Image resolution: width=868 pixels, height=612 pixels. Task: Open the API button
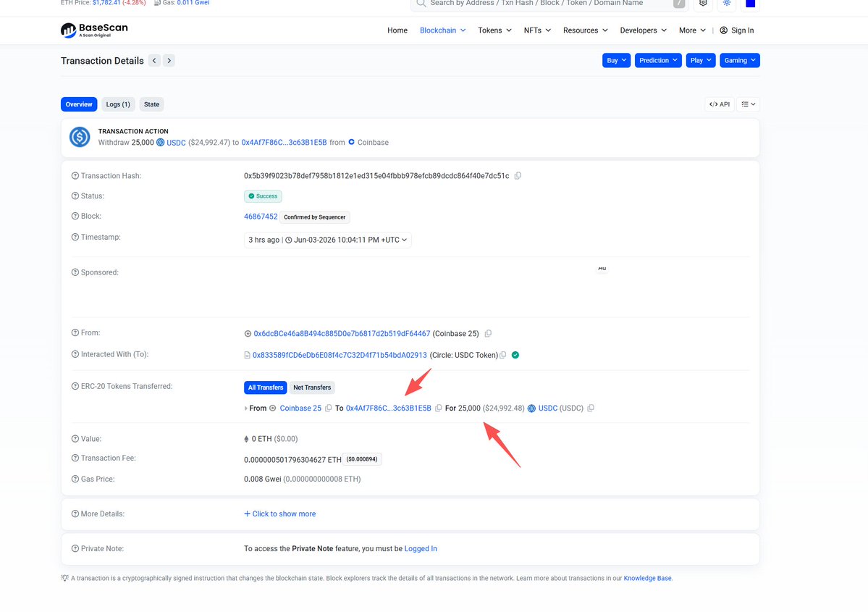click(720, 104)
